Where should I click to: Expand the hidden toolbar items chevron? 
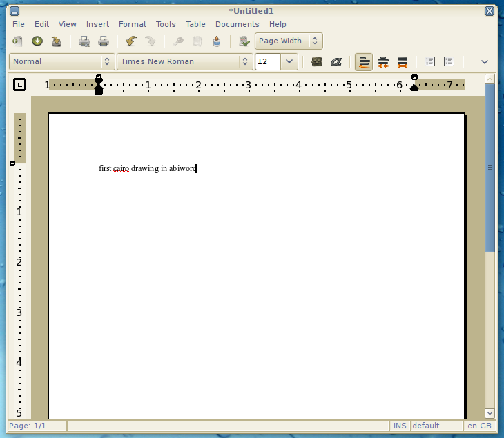(x=485, y=61)
